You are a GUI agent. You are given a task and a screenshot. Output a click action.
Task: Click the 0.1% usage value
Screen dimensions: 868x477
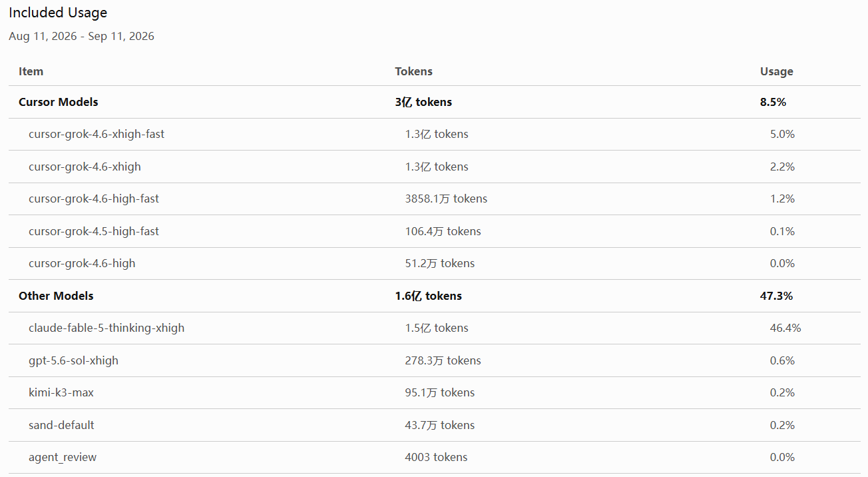click(782, 231)
